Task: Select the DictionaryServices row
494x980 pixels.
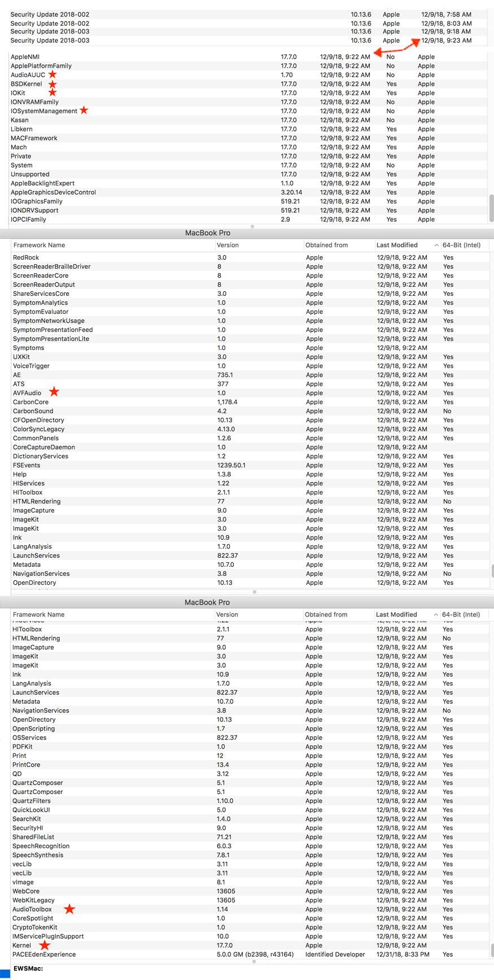Action: (251, 456)
